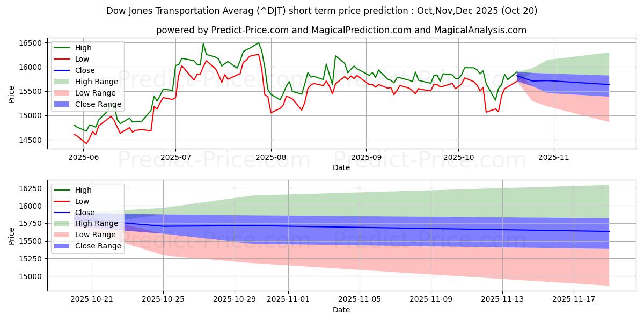Click the 2025-08 date tick label
The width and height of the screenshot is (644, 322).
point(271,158)
